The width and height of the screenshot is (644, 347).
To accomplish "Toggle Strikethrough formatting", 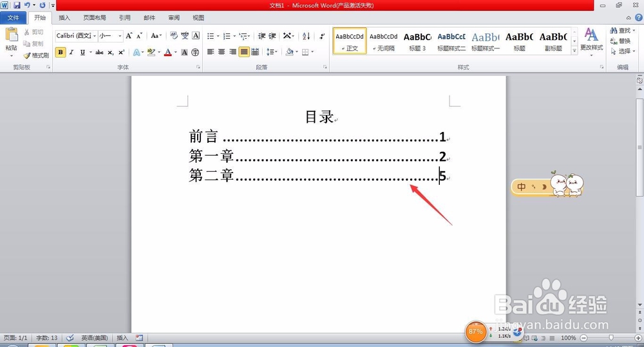I will [99, 52].
